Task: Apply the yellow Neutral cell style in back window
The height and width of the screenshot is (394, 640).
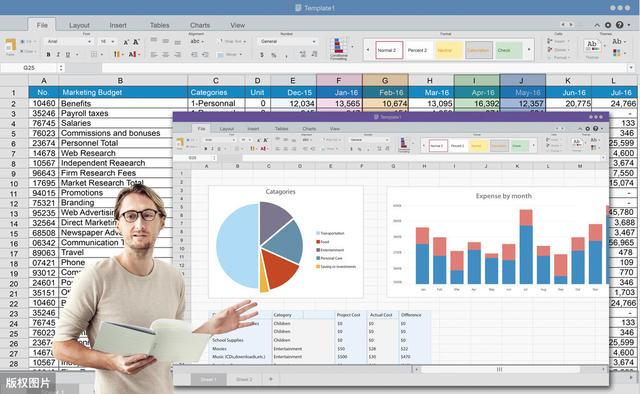Action: click(x=449, y=50)
